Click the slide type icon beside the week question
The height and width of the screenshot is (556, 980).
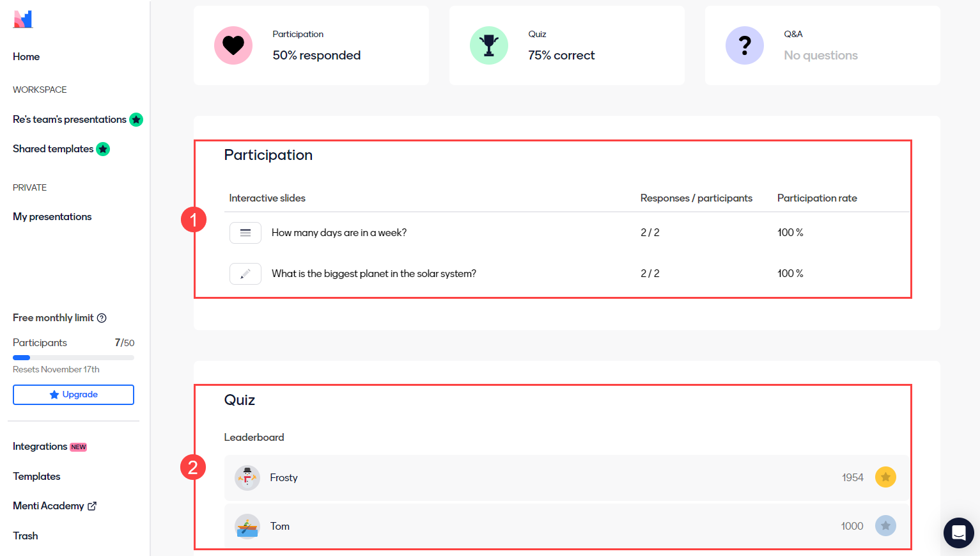tap(245, 232)
